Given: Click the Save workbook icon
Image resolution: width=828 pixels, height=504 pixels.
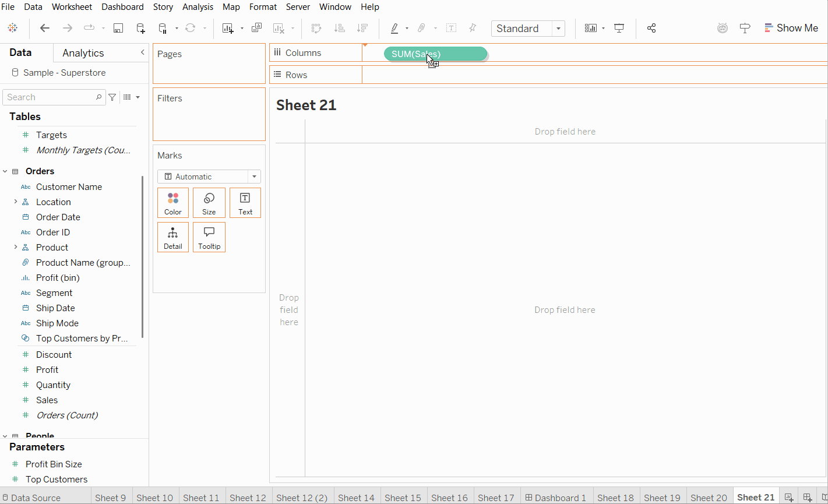Looking at the screenshot, I should click(118, 28).
